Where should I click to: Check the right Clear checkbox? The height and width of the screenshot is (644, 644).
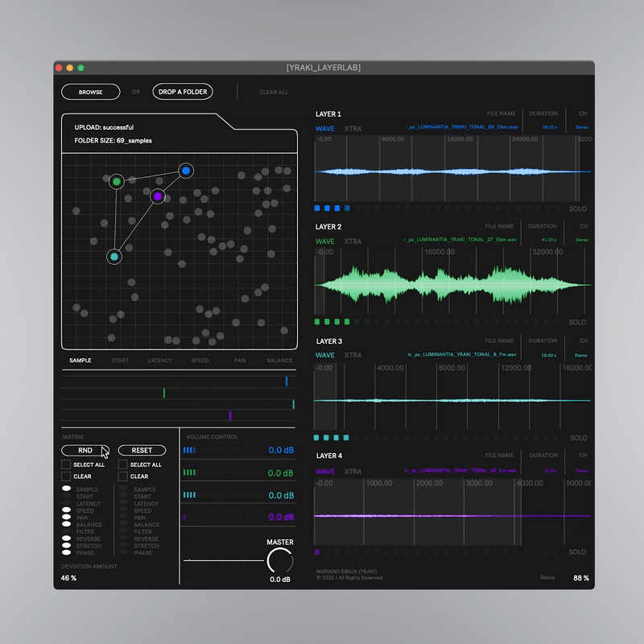click(122, 477)
